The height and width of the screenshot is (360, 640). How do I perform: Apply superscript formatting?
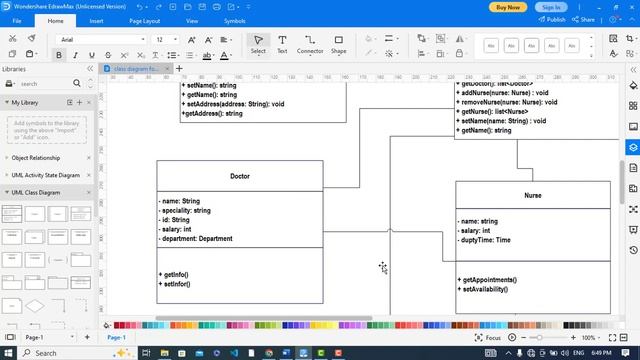124,55
